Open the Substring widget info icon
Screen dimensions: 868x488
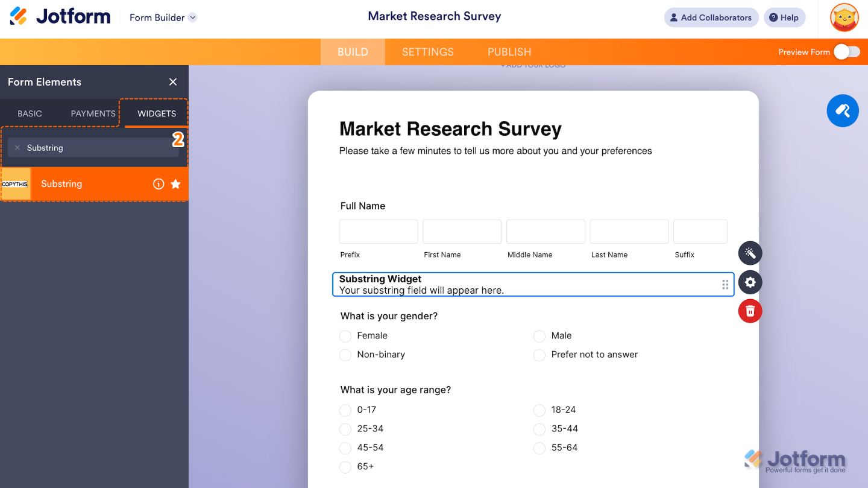point(159,184)
